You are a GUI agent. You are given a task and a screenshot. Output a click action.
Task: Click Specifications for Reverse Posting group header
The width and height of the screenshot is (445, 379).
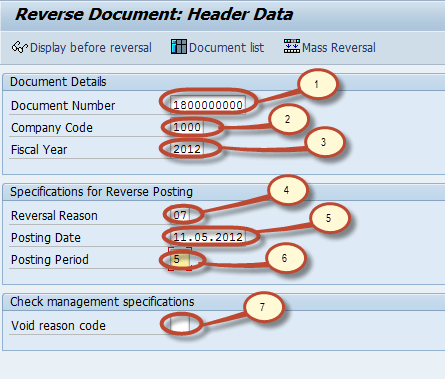(x=101, y=192)
